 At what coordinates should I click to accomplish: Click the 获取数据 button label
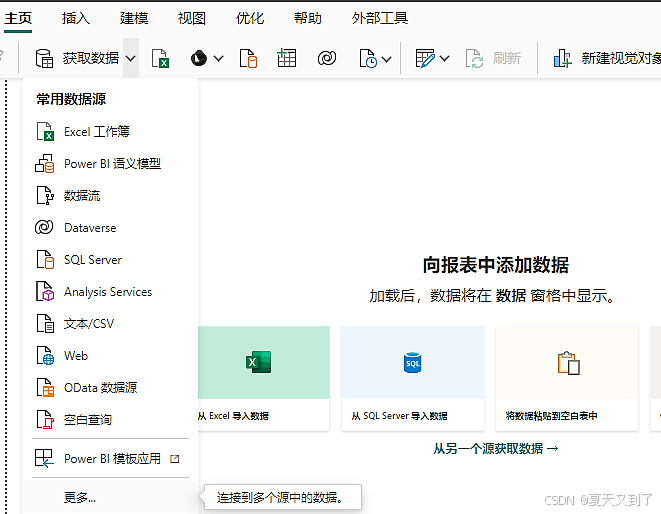91,58
